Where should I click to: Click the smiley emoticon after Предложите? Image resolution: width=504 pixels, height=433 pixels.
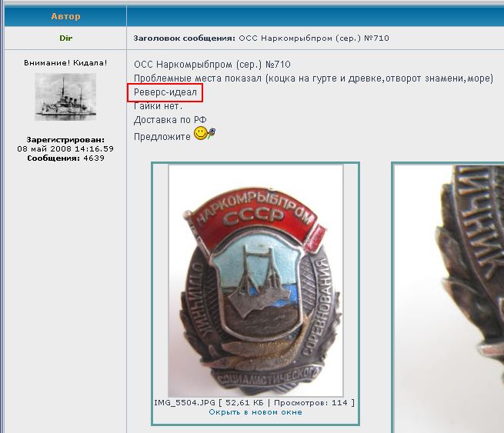[205, 133]
